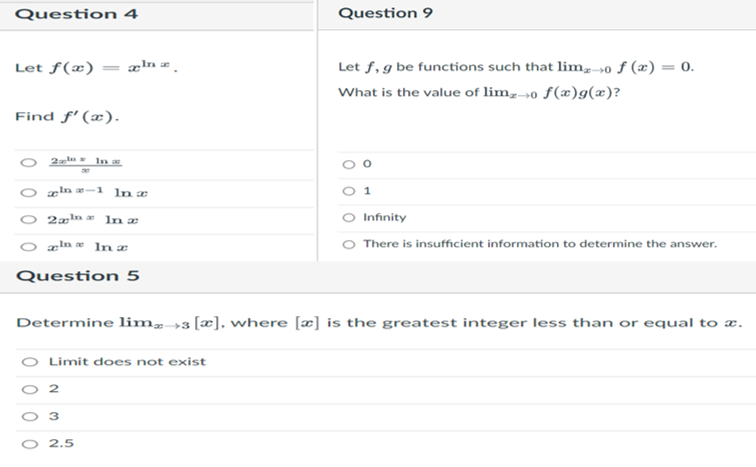Choose Question 4 option with exponent ln x − 1

coord(31,192)
